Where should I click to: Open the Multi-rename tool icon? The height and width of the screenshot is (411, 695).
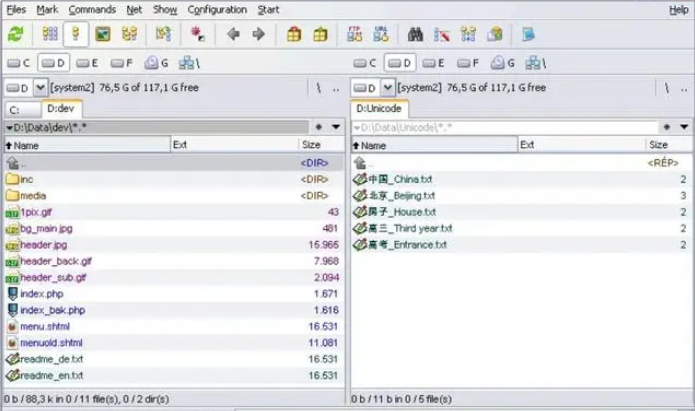[441, 34]
